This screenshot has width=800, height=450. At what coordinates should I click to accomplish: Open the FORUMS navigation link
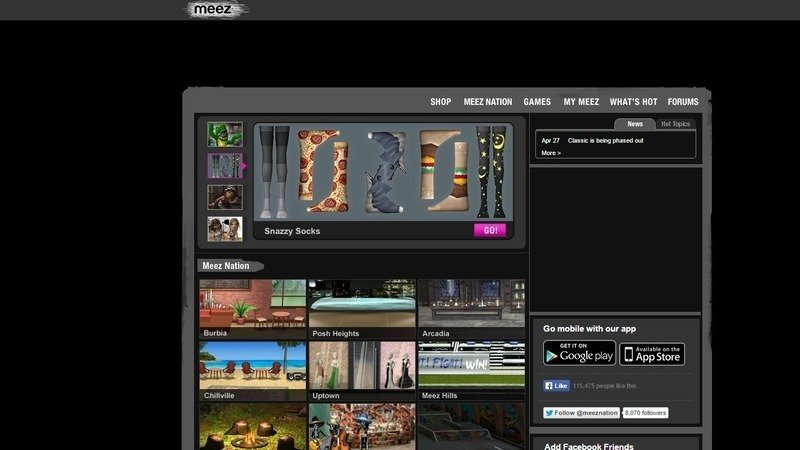click(x=683, y=102)
